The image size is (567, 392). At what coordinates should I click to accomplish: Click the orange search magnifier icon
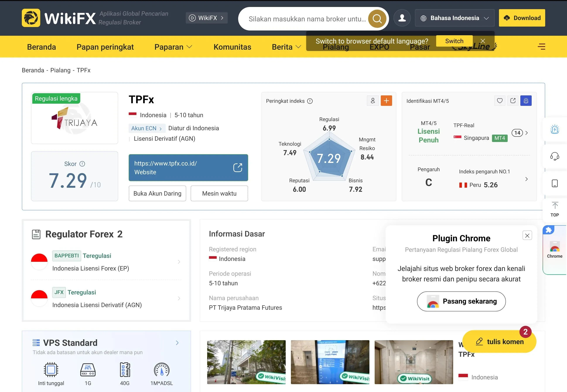[377, 19]
